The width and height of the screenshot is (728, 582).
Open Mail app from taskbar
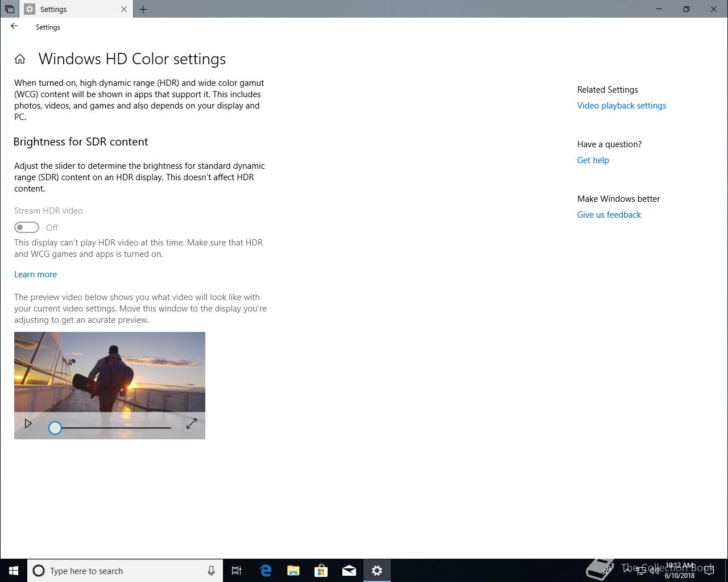point(349,571)
